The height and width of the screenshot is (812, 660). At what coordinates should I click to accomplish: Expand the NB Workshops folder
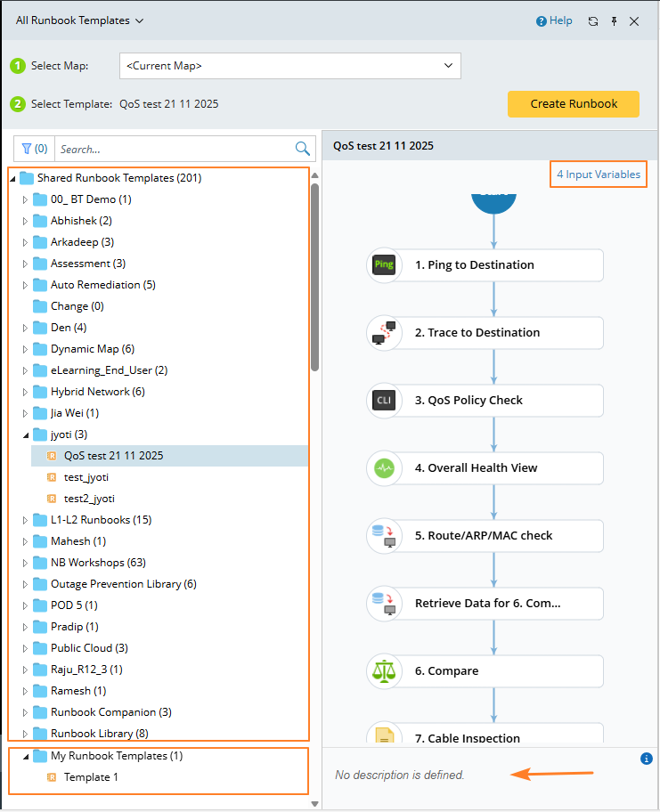pyautogui.click(x=25, y=563)
